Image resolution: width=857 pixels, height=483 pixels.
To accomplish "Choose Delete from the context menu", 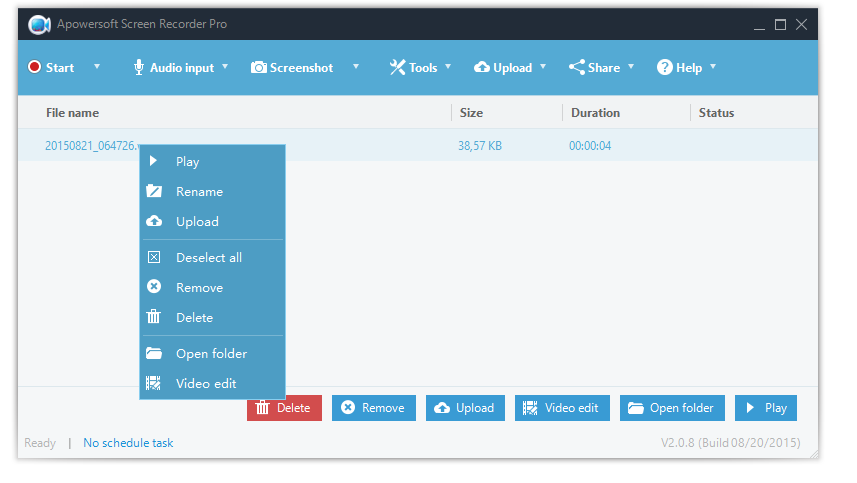I will [x=213, y=318].
